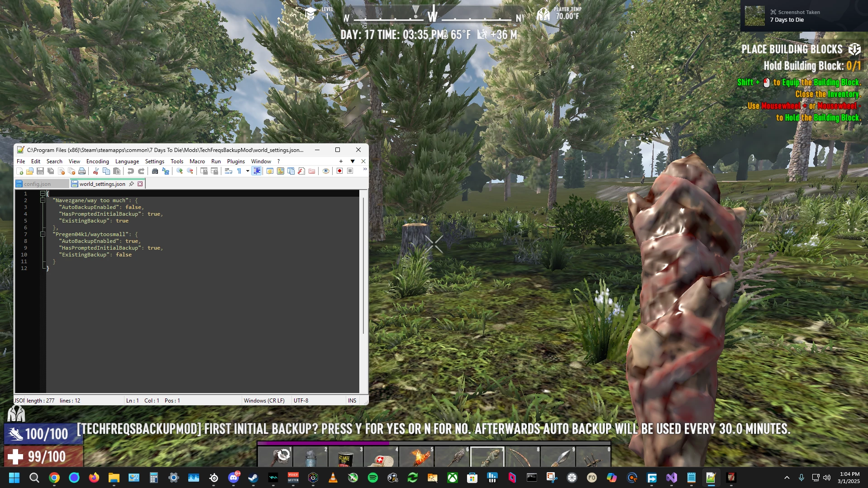Click the Open file folder icon in Notepad++
This screenshot has height=488, width=868.
pos(30,171)
